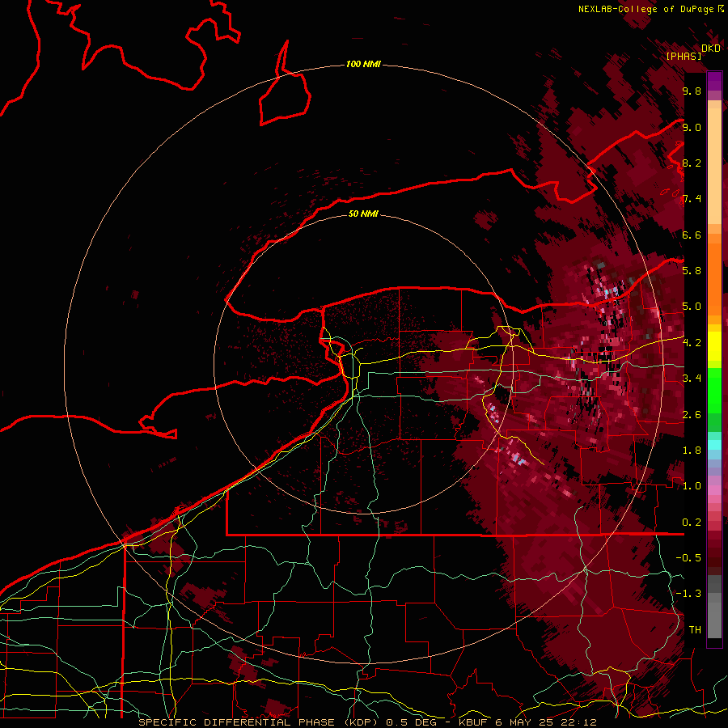Click the [PHAS] legend heading

click(684, 56)
